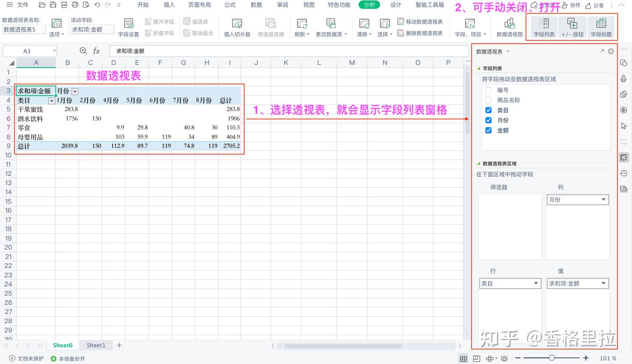
Task: Open 字段设置 field settings
Action: click(x=129, y=28)
